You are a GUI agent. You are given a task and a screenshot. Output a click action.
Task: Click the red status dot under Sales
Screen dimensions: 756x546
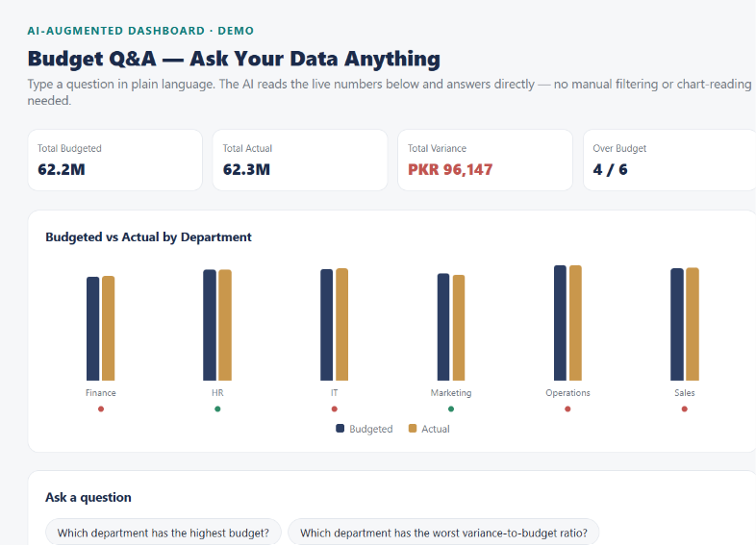coord(684,409)
